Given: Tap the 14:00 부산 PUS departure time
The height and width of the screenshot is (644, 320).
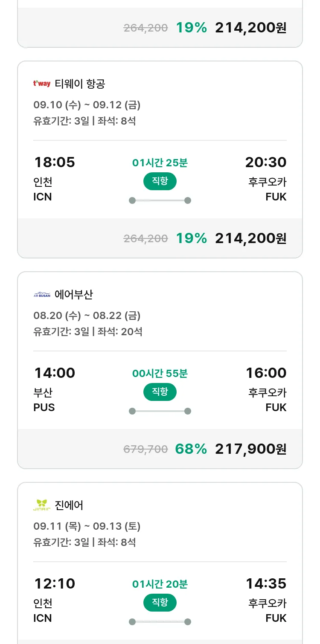Looking at the screenshot, I should (x=55, y=373).
